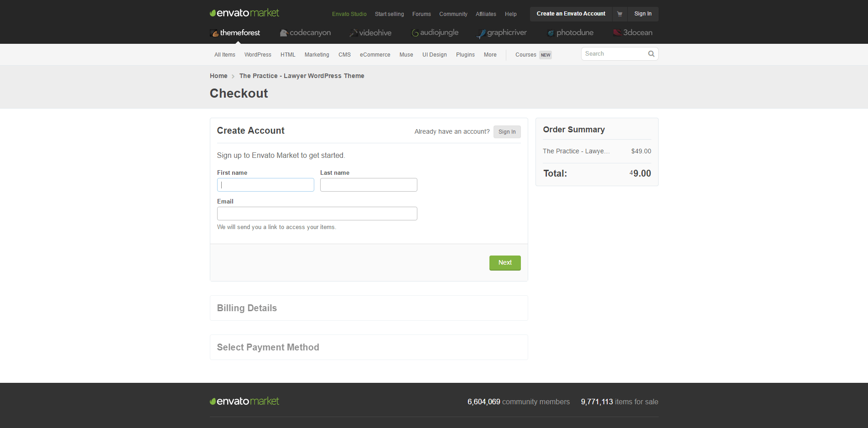Open the photodune marketplace logo
Image resolution: width=868 pixels, height=428 pixels.
(570, 33)
